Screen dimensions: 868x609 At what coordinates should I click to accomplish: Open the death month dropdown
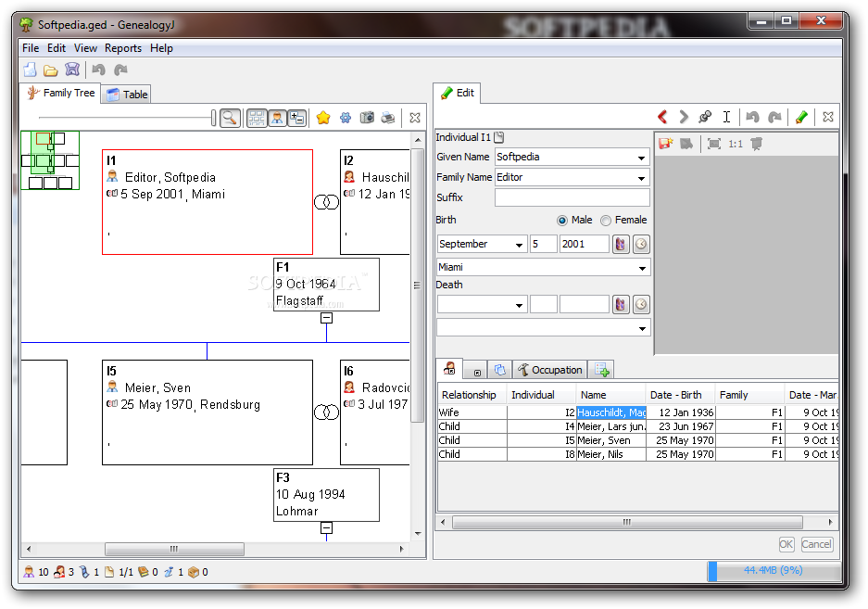pos(519,305)
